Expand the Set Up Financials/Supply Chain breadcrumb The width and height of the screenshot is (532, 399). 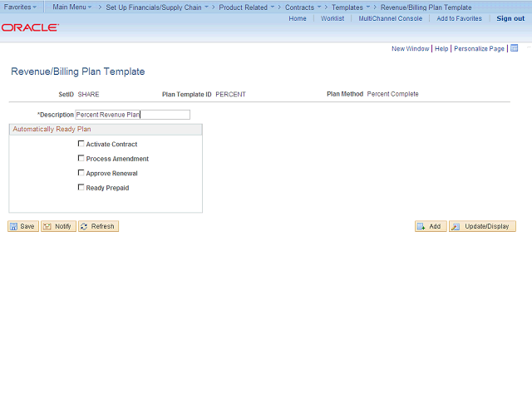157,7
